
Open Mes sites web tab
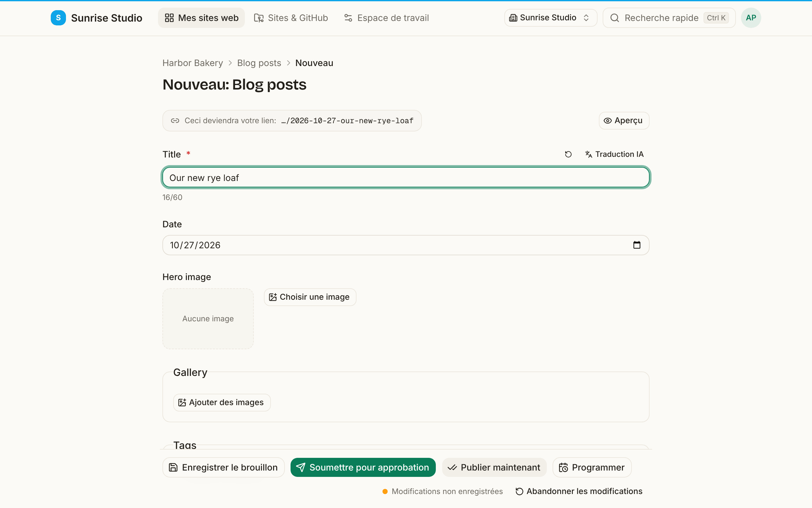pos(201,18)
